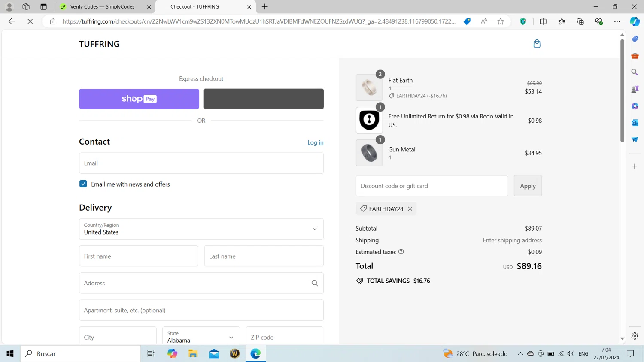Open Browser essentials heart icon
Image resolution: width=644 pixels, height=362 pixels.
click(599, 21)
